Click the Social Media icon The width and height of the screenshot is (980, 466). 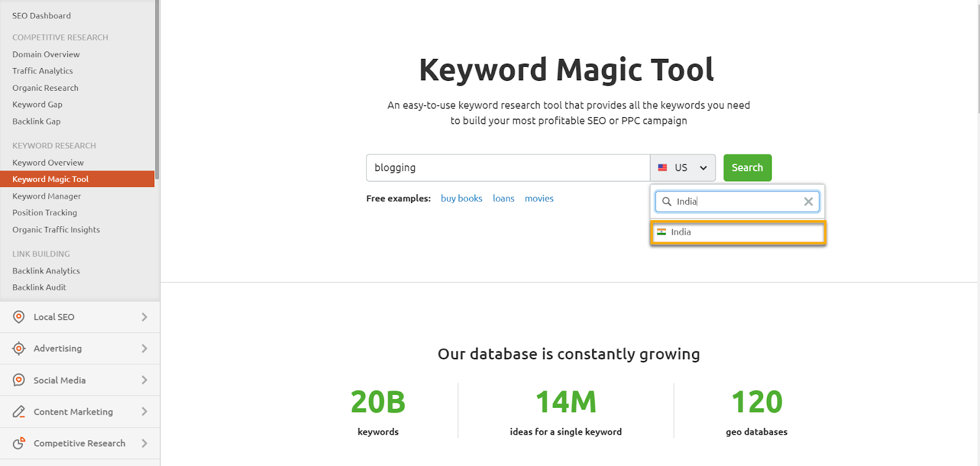click(19, 380)
